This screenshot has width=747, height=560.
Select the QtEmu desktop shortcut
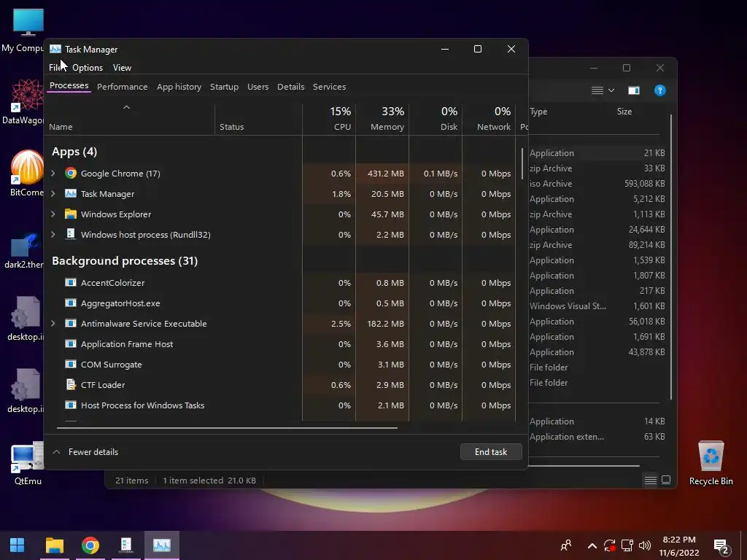click(x=27, y=464)
